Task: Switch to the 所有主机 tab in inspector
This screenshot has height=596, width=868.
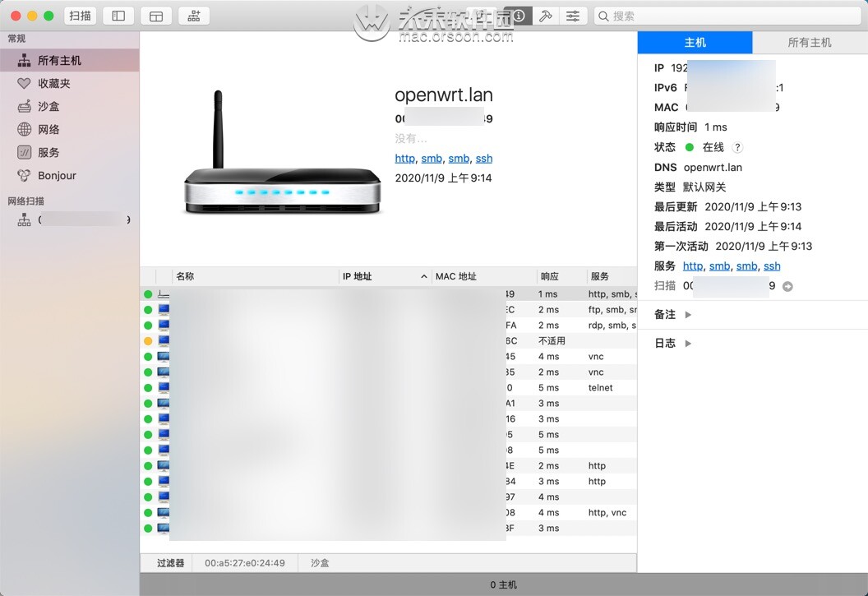Action: click(x=810, y=43)
